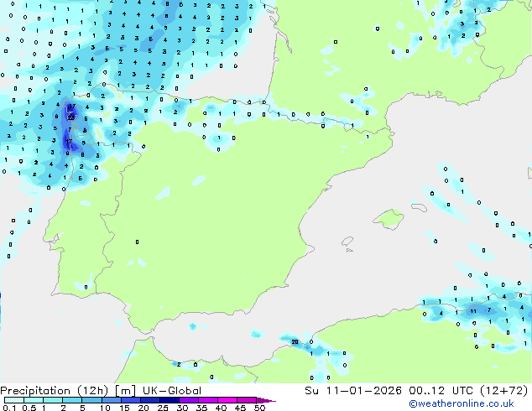Click the legend arrow tip above 50
Screen dimensions: 532x411
click(x=266, y=400)
